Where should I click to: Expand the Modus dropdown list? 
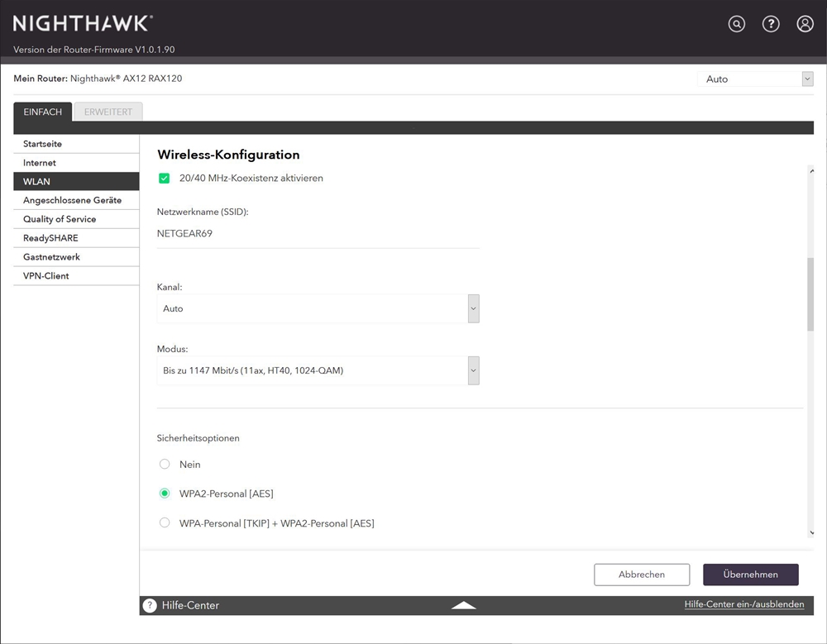point(318,370)
